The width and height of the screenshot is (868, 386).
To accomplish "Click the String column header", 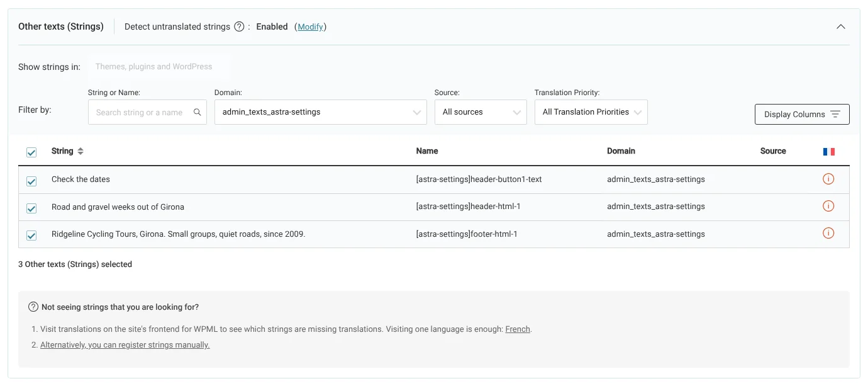I will pyautogui.click(x=62, y=151).
